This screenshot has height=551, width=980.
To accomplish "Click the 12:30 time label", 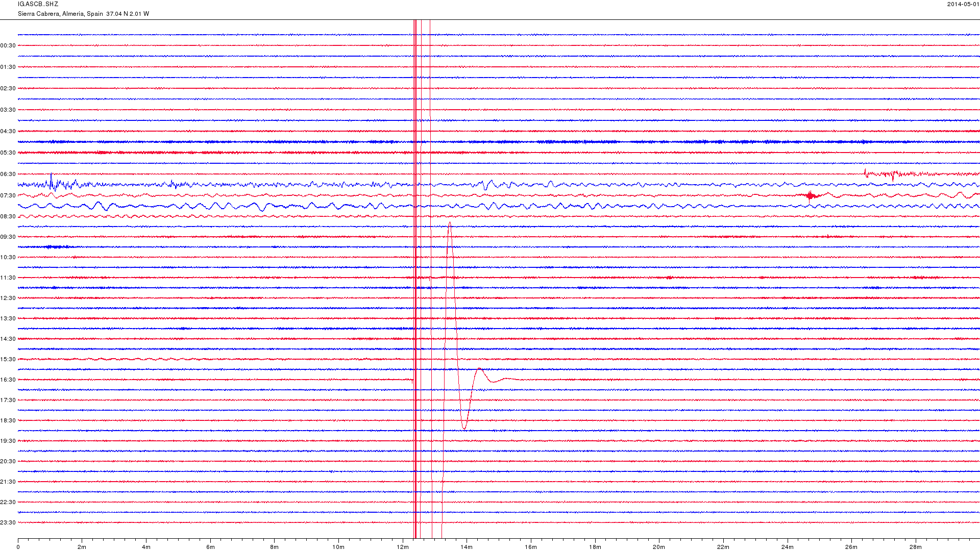I will coord(8,298).
